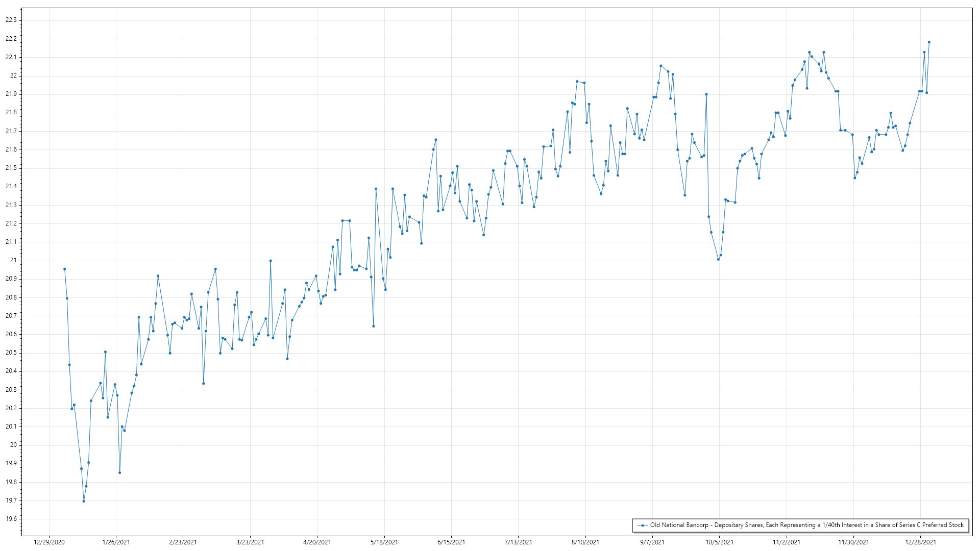Image resolution: width=980 pixels, height=551 pixels.
Task: Select the 1/26/2021 x-axis date label
Action: click(x=116, y=542)
